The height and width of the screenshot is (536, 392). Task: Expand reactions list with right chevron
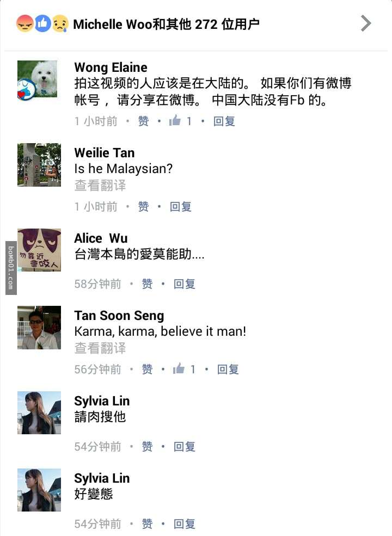pyautogui.click(x=366, y=23)
